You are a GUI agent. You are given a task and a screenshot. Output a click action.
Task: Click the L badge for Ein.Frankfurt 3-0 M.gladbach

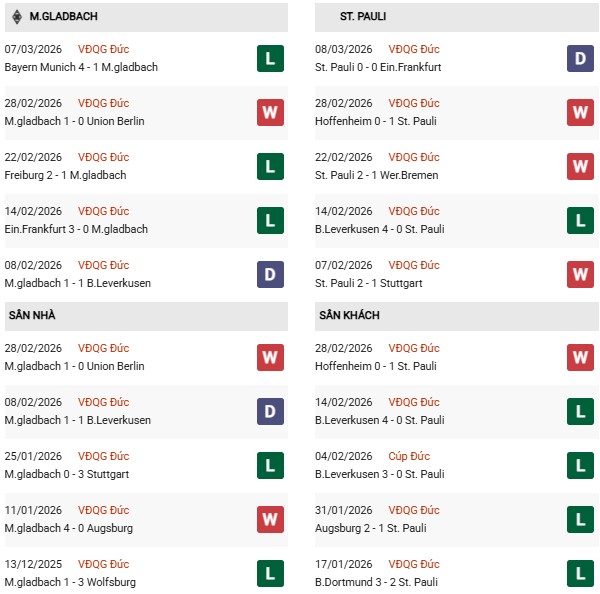click(x=269, y=220)
